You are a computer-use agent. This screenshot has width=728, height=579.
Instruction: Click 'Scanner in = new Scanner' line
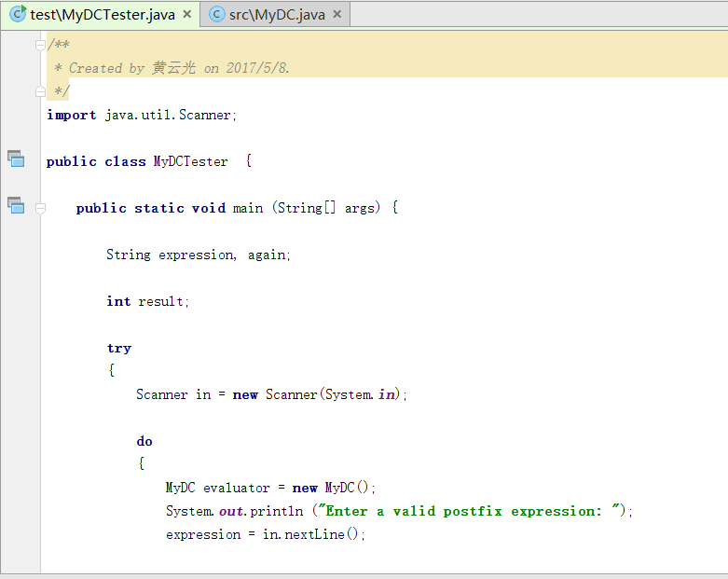[271, 394]
